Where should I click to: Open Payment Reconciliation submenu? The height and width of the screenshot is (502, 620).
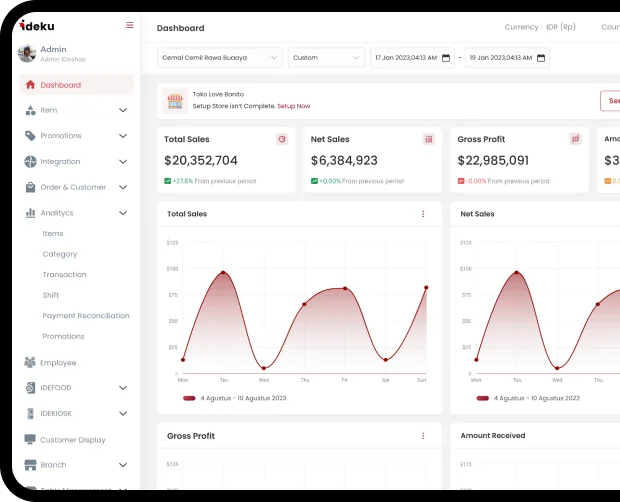[86, 316]
